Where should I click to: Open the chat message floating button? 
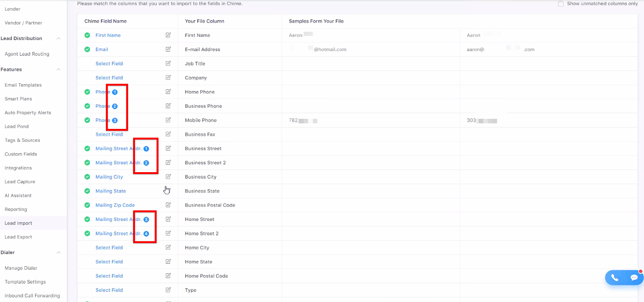[x=634, y=278]
